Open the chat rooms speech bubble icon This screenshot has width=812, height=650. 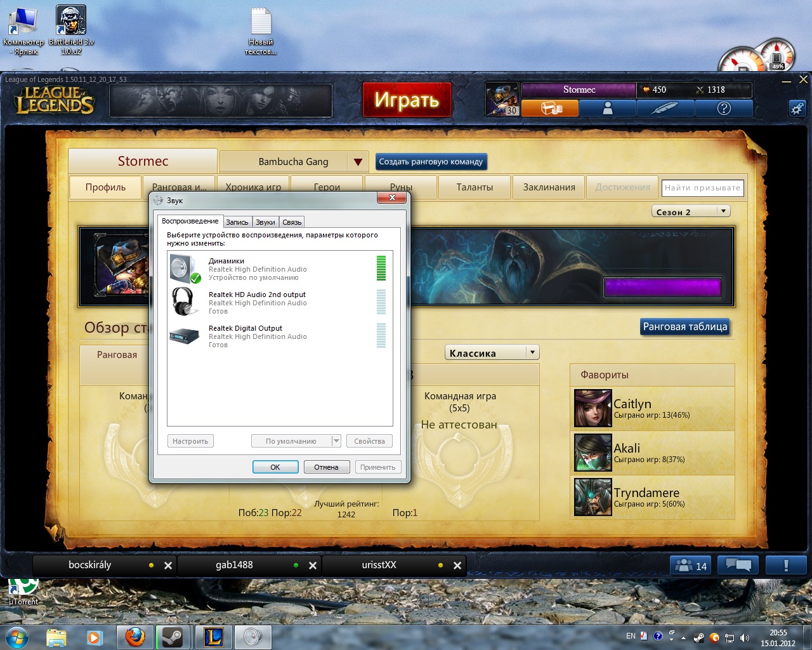point(738,566)
